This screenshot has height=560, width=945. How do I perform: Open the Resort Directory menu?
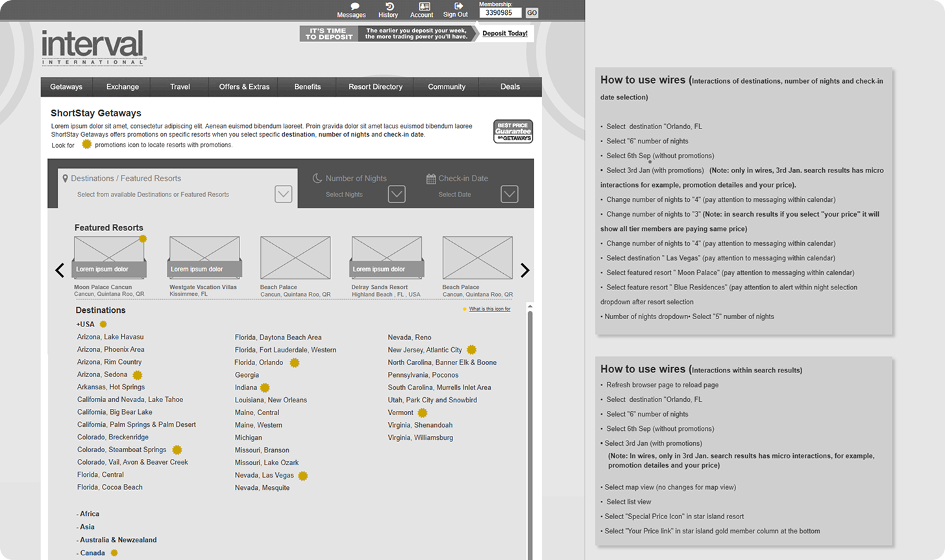pyautogui.click(x=375, y=87)
